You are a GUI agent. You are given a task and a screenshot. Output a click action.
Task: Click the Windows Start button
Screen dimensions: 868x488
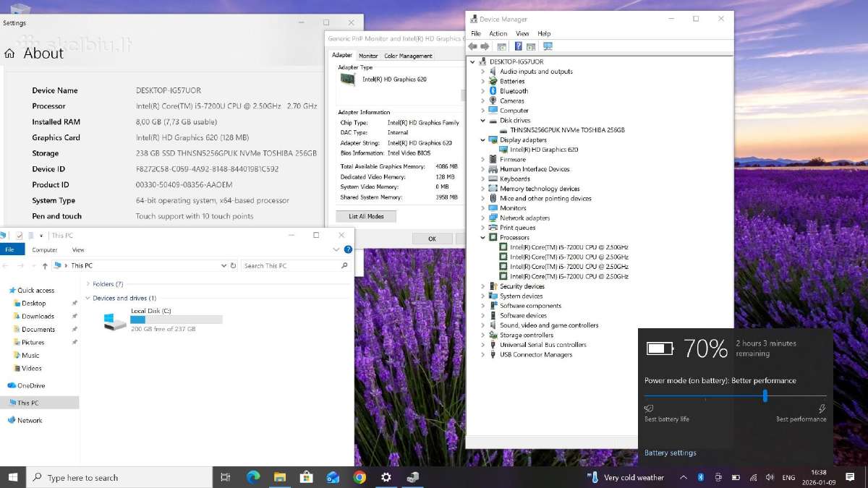(13, 477)
